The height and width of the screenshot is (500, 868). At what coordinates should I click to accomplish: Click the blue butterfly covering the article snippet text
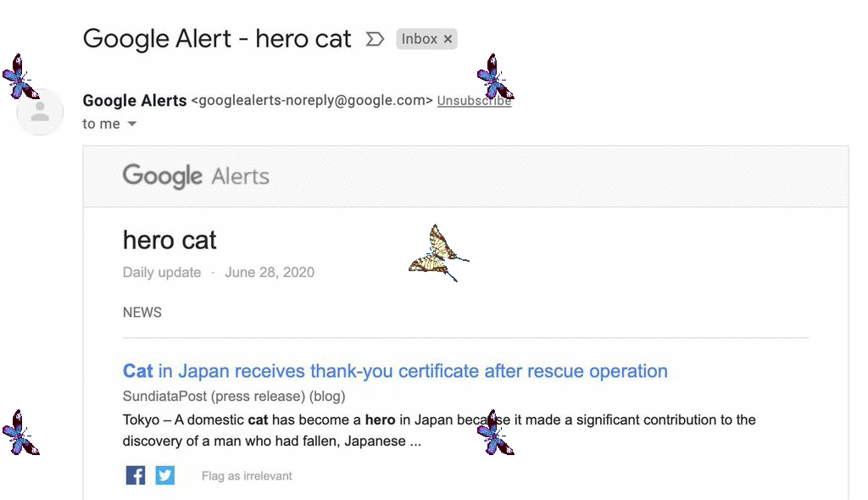click(493, 433)
